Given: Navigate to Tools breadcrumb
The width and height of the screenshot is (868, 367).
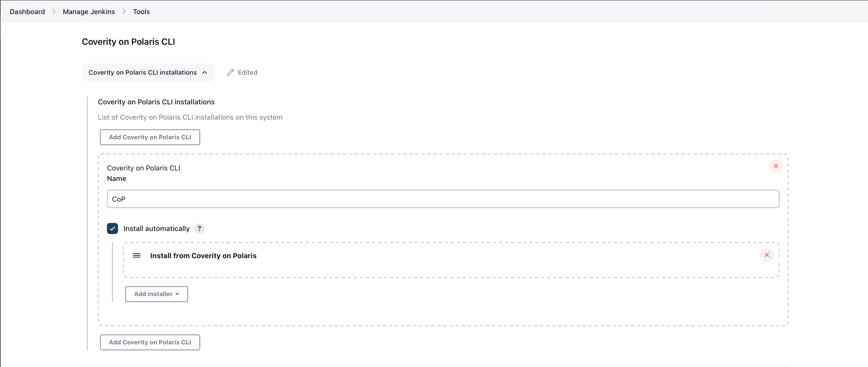Looking at the screenshot, I should click(141, 12).
